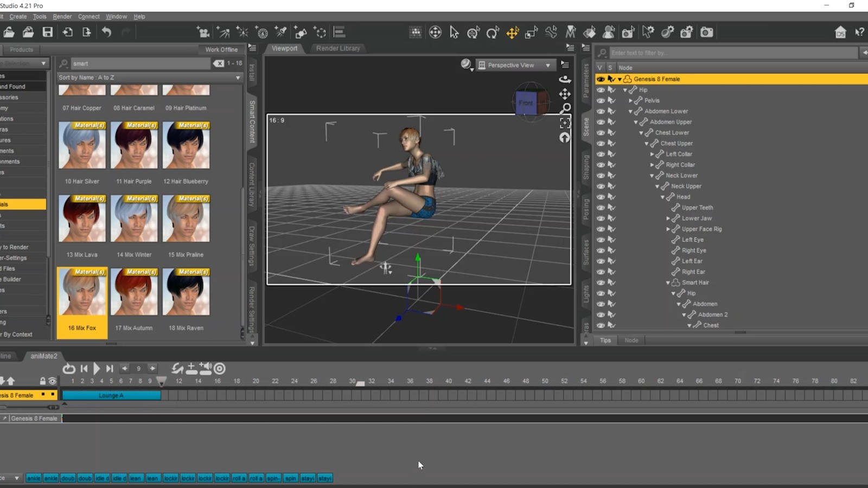Click the Tips tab button
The image size is (868, 488).
click(x=605, y=341)
